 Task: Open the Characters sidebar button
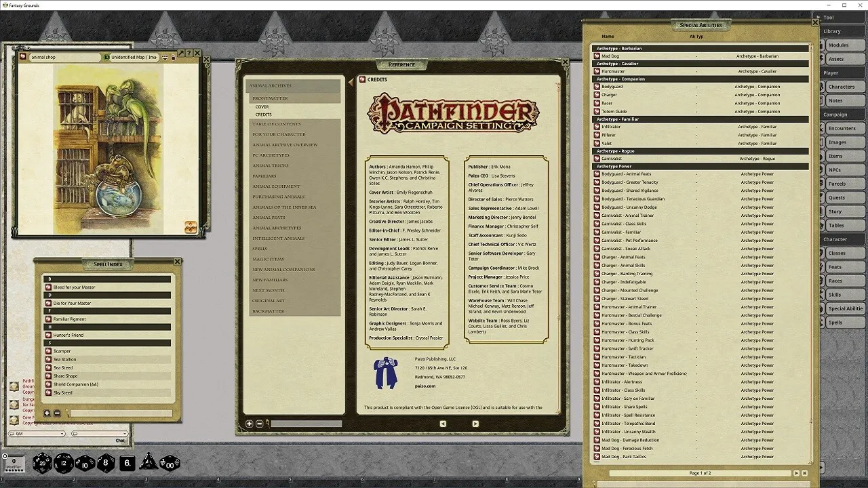click(844, 87)
